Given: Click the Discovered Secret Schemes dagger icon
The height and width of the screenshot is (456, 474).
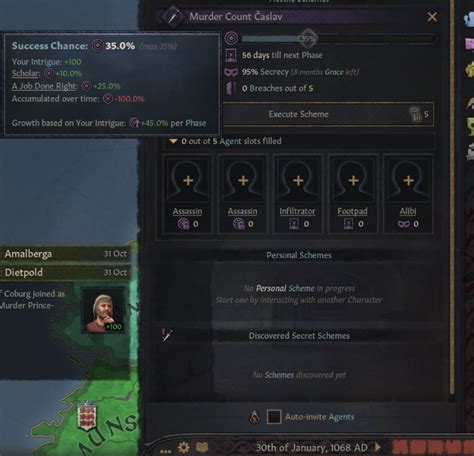Looking at the screenshot, I should (x=167, y=335).
